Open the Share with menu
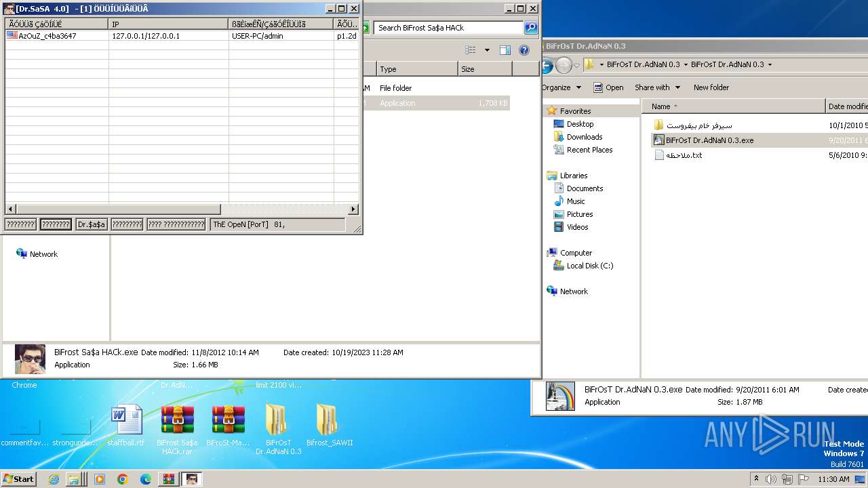The image size is (868, 488). [x=657, y=87]
